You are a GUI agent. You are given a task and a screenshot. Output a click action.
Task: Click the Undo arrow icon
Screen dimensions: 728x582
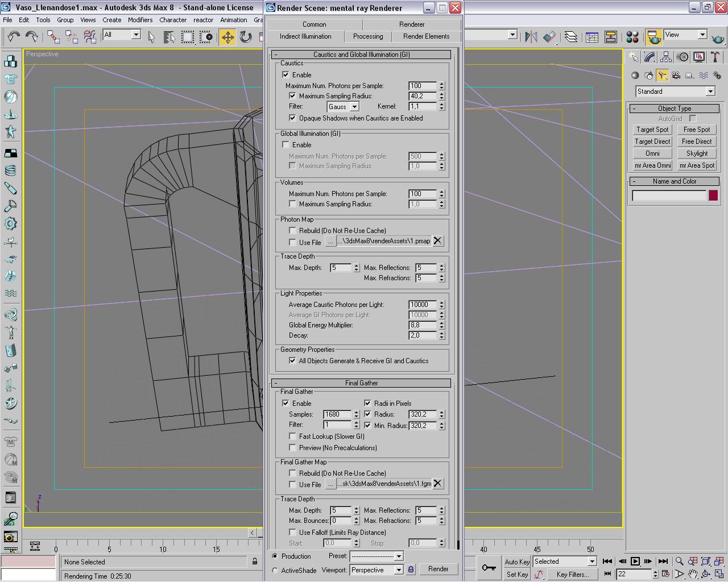[x=14, y=38]
